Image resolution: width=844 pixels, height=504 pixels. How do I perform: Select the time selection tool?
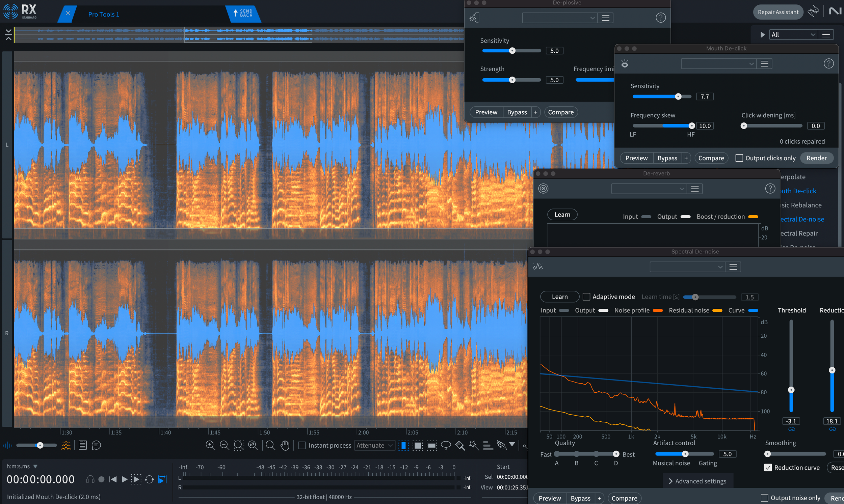[403, 445]
